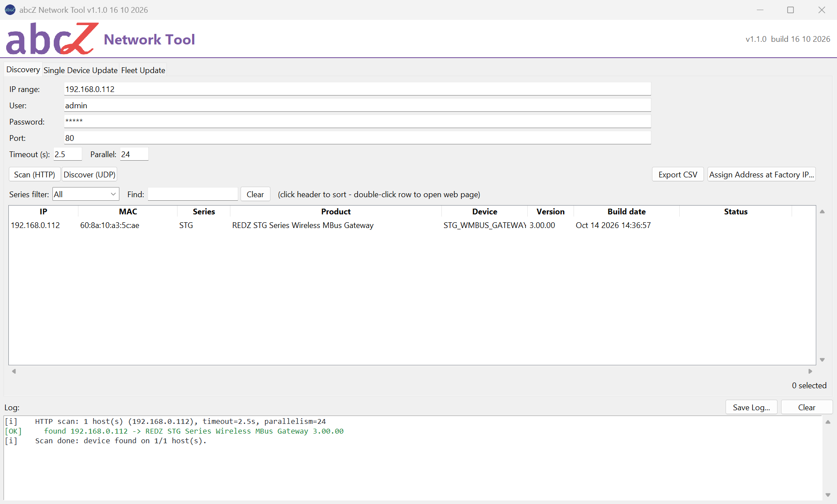Click into the Password field
Viewport: 837px width, 504px height.
pyautogui.click(x=357, y=121)
